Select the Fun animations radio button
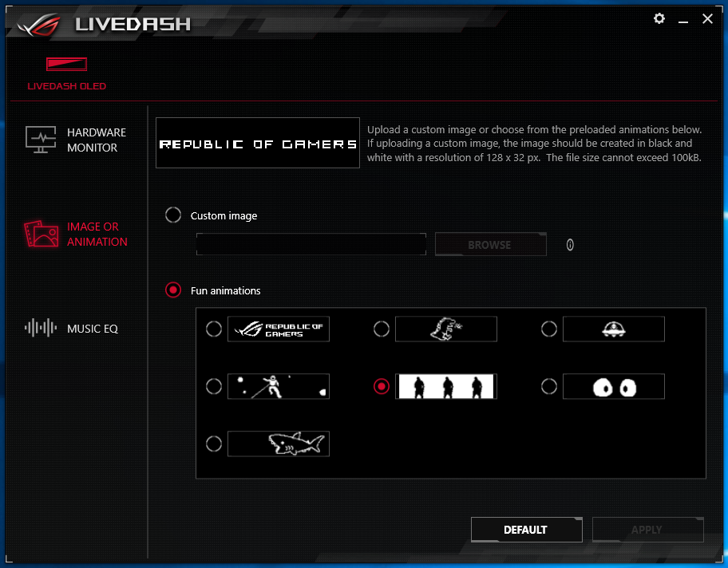This screenshot has height=568, width=728. [173, 290]
